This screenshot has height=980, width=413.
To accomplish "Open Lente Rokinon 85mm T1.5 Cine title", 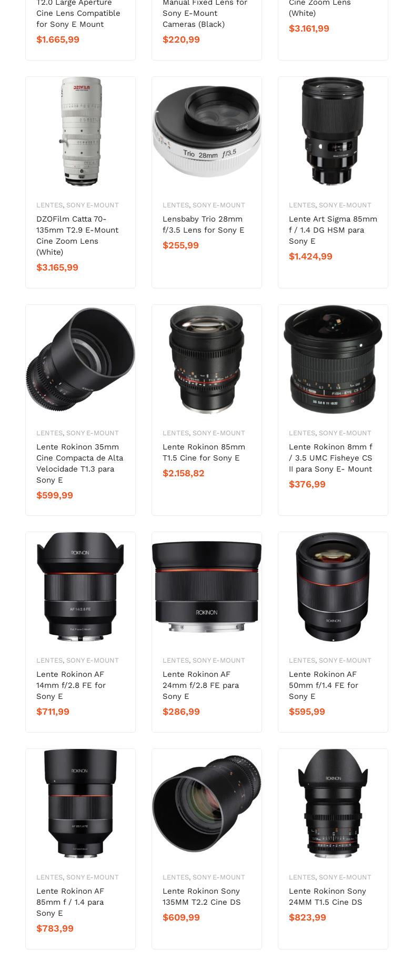I will [204, 452].
